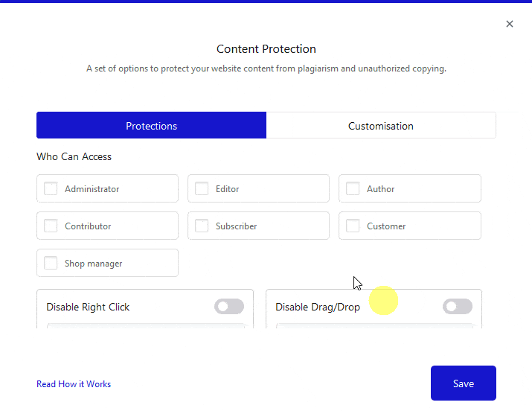
Task: Click the plagiarism protection description text
Action: pyautogui.click(x=266, y=68)
